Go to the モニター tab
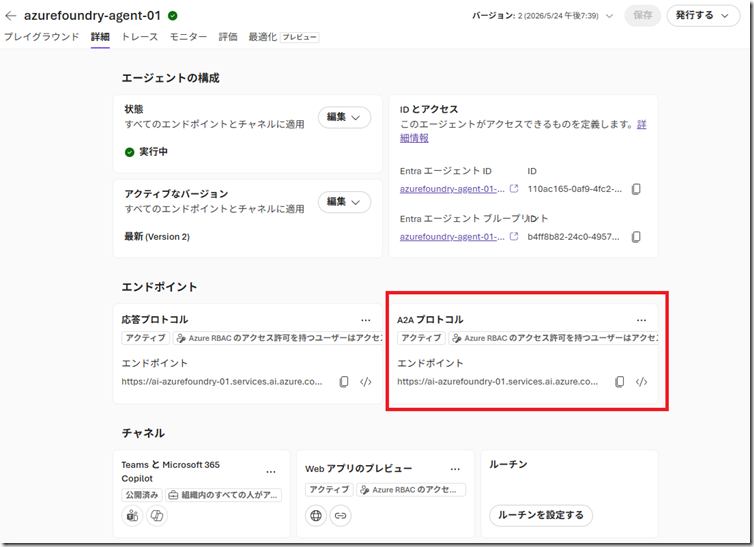Screen dimensions: 754x547 (188, 37)
